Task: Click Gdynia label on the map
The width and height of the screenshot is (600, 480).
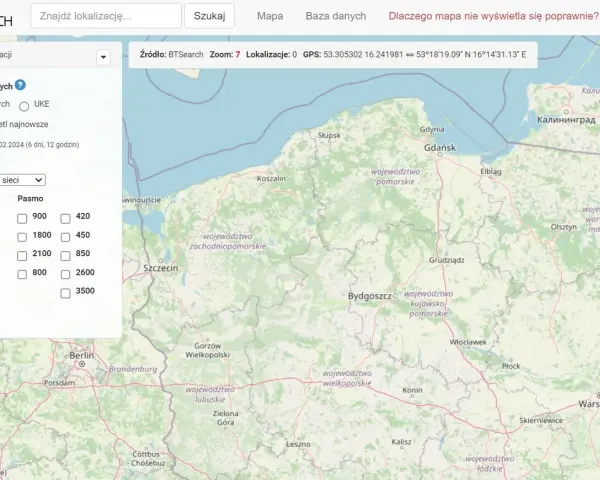Action: coord(432,129)
